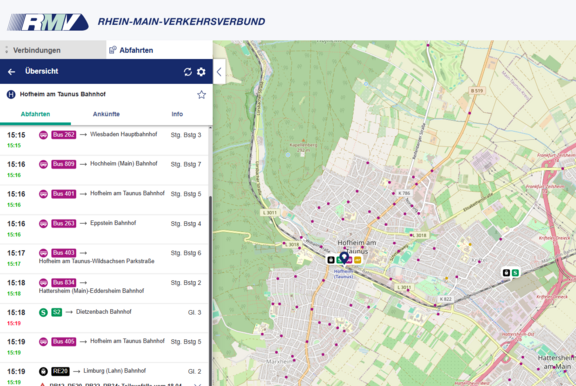The height and width of the screenshot is (386, 576).
Task: Open 15:16 Bus 809 to Hochheim departure
Action: click(104, 169)
